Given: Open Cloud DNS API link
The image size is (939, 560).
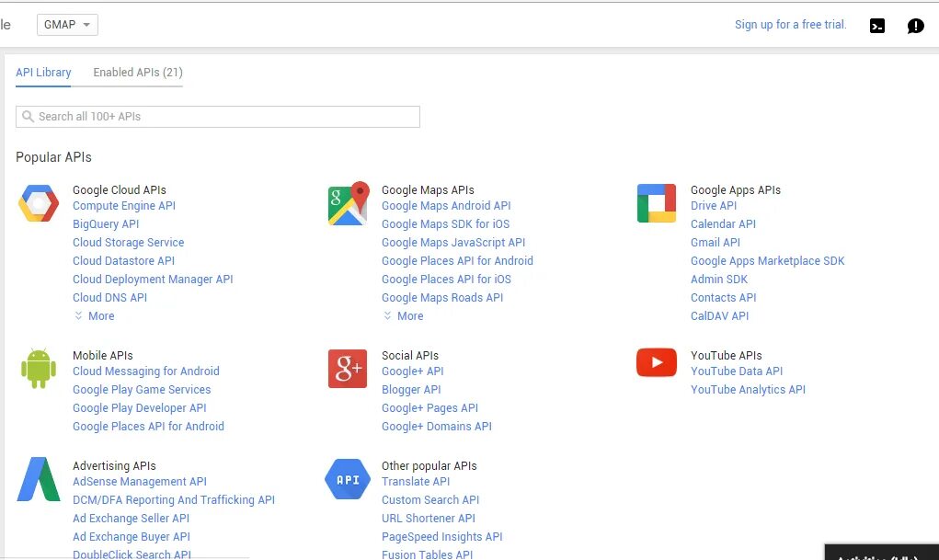Looking at the screenshot, I should click(x=109, y=298).
